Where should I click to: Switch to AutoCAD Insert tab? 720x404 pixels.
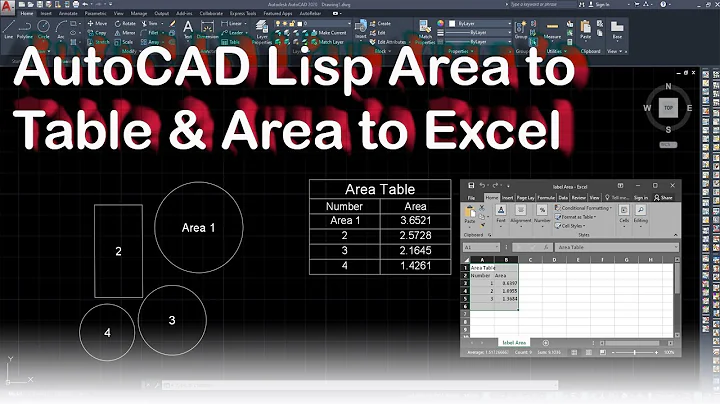(46, 14)
